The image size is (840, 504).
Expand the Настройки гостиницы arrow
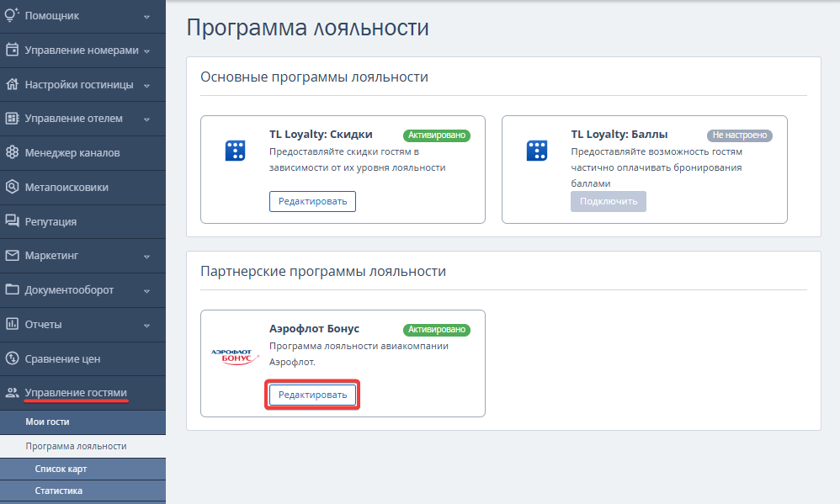146,86
